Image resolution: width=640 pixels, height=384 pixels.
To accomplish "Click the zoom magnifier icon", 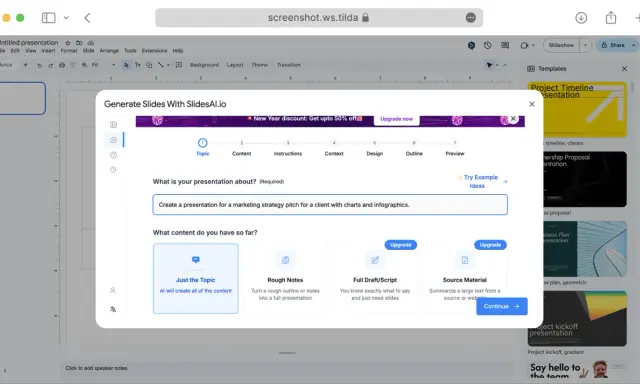I will point(84,65).
